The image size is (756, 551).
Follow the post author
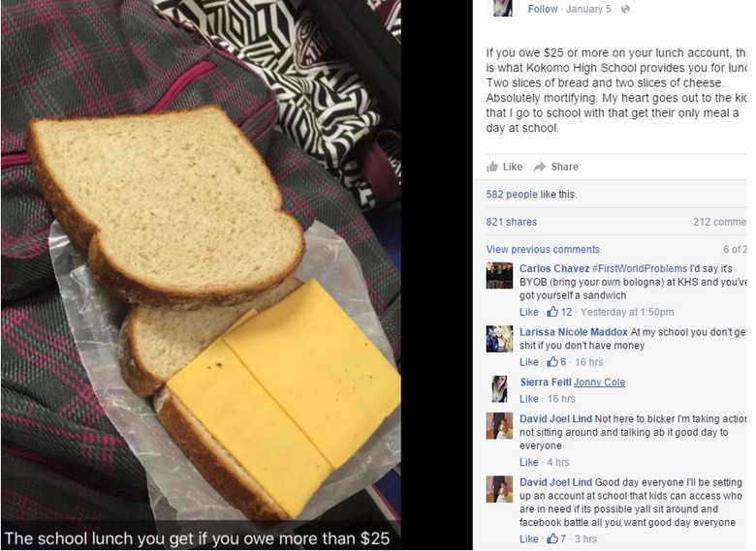[543, 9]
